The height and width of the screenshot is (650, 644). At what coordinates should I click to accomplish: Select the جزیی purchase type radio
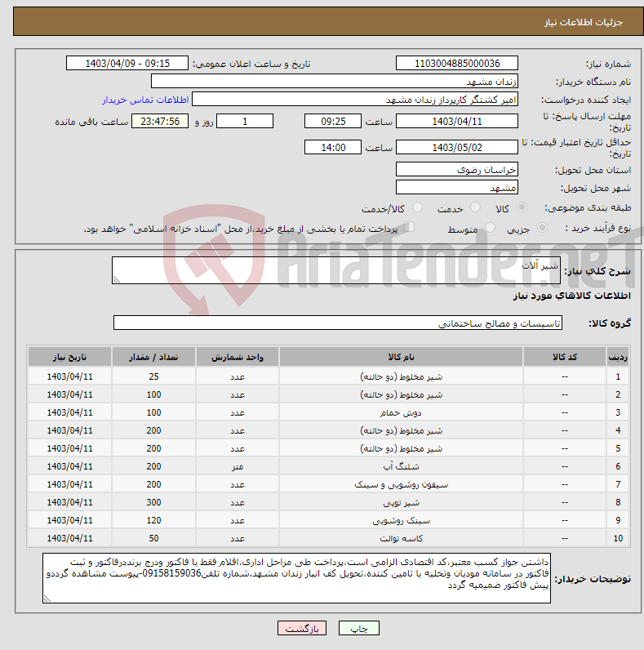pos(542,228)
